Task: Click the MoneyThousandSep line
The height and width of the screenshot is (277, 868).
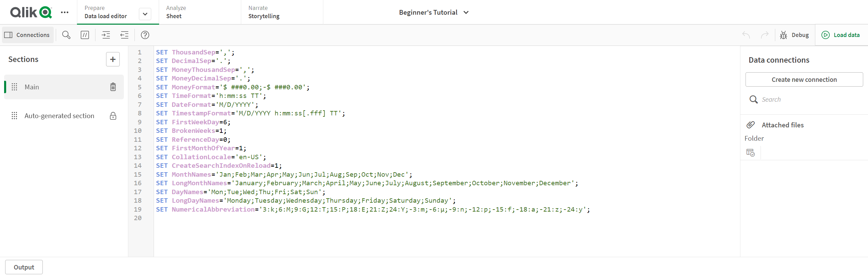Action: click(x=205, y=70)
